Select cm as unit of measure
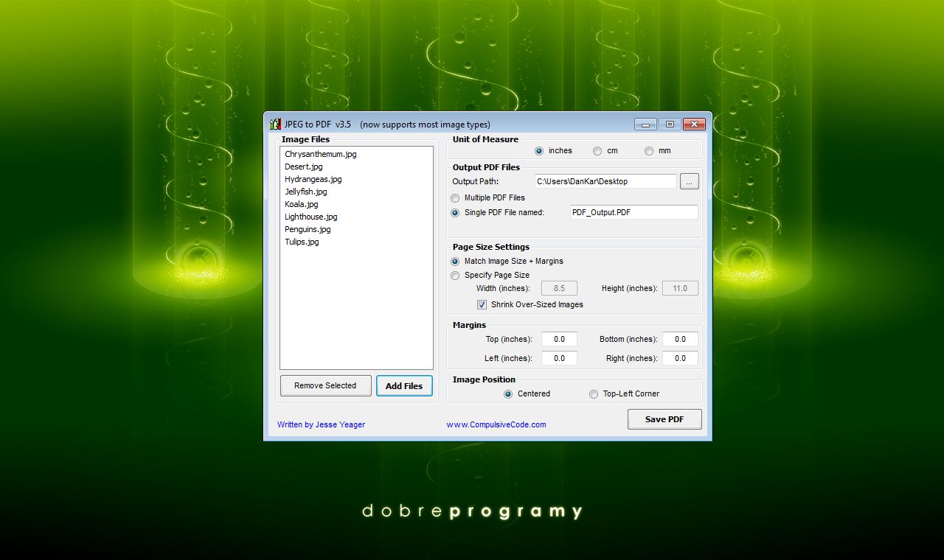 (597, 150)
